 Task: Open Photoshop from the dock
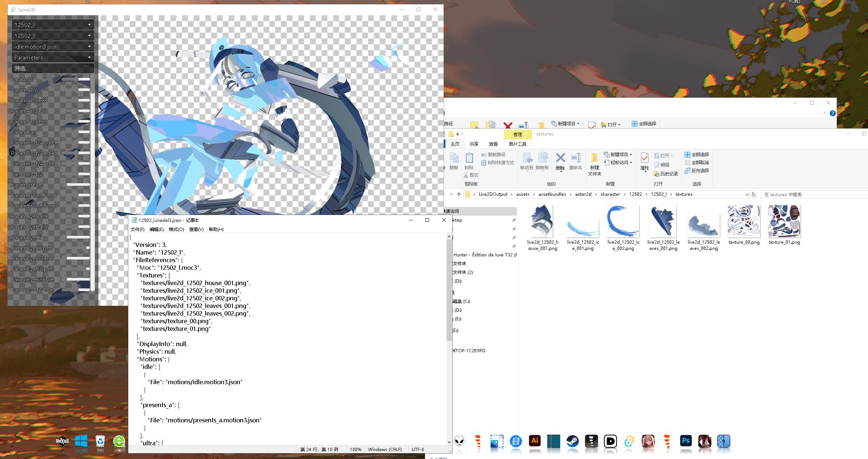(686, 441)
